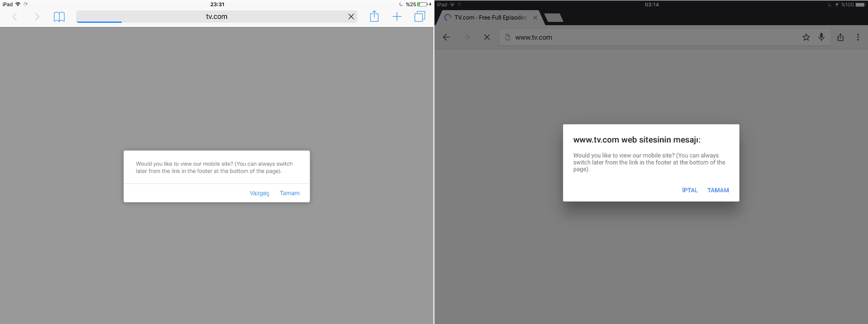This screenshot has height=324, width=868.
Task: Stop page loading in Chrome
Action: click(487, 37)
